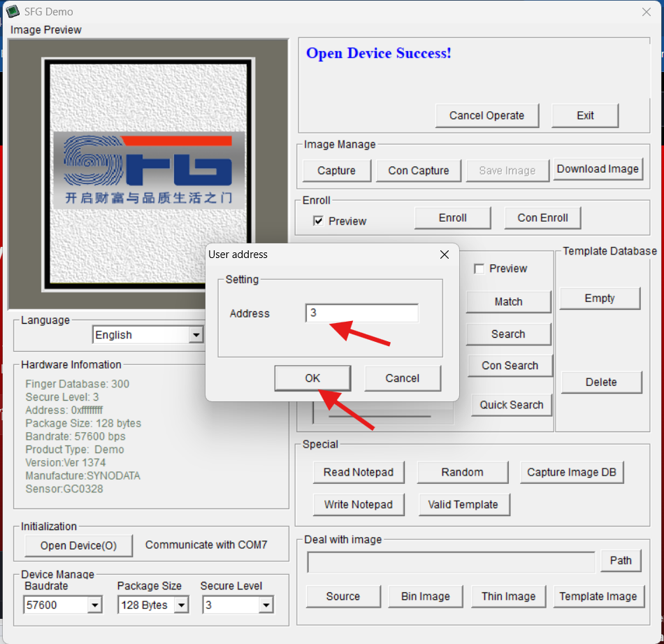
Task: Click the 'Communicate with COM7' text
Action: 206,545
